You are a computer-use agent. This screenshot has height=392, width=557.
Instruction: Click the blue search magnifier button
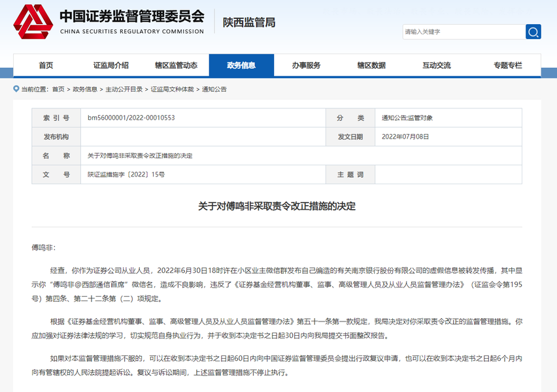pos(533,31)
